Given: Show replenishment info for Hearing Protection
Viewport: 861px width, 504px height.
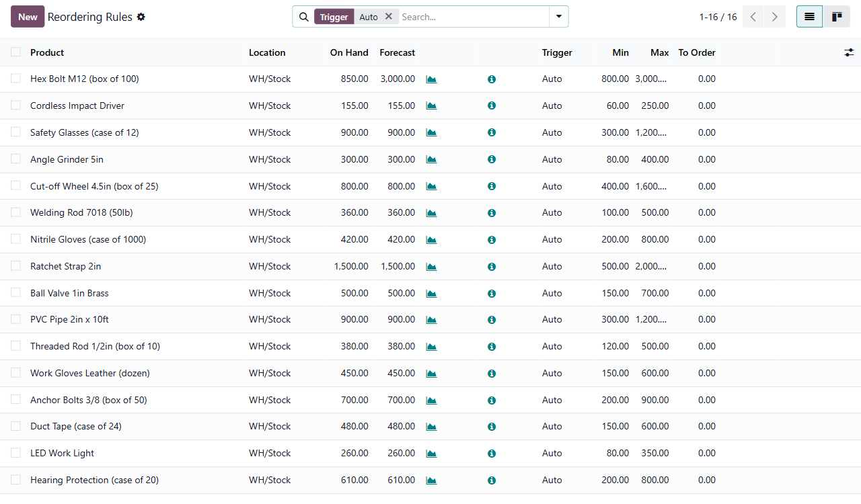Looking at the screenshot, I should coord(492,480).
